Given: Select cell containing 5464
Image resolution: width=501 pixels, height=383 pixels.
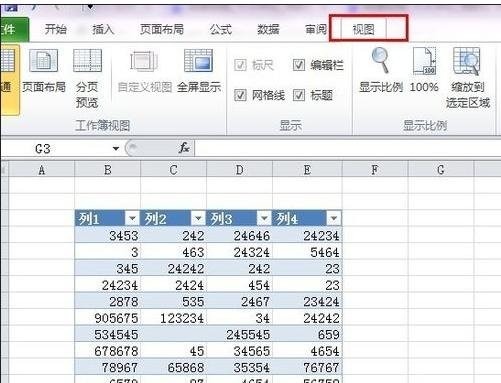Looking at the screenshot, I should 307,252.
